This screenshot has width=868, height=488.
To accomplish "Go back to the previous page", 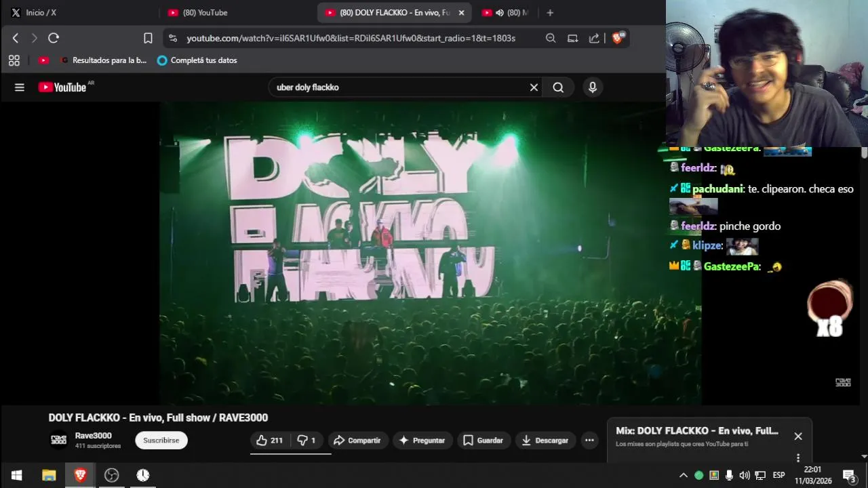I will pos(16,39).
